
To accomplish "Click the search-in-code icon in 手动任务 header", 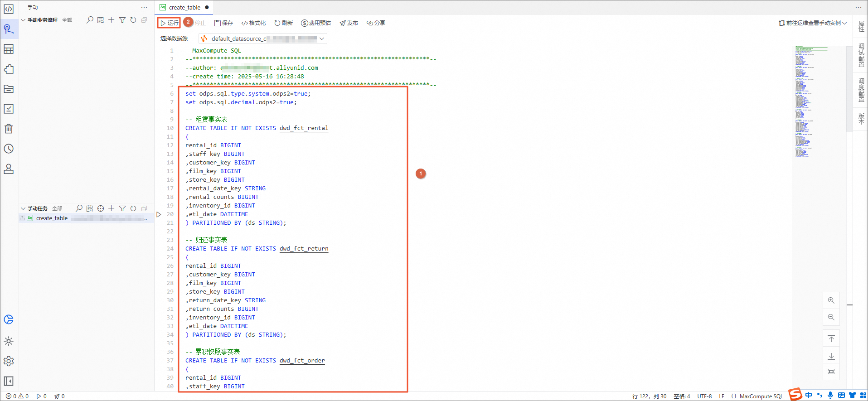I will (x=90, y=208).
